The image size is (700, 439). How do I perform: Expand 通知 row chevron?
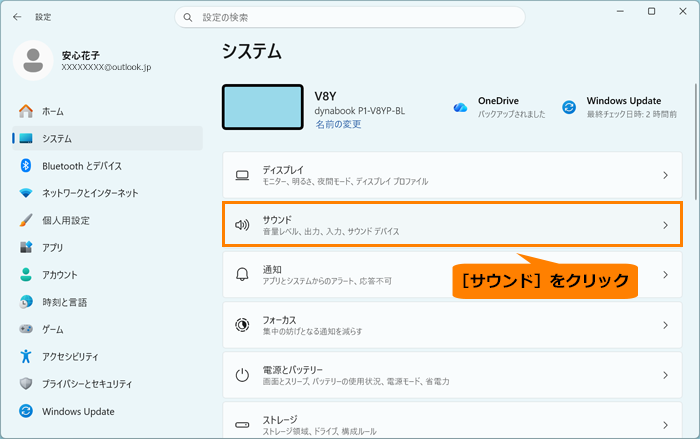[665, 275]
